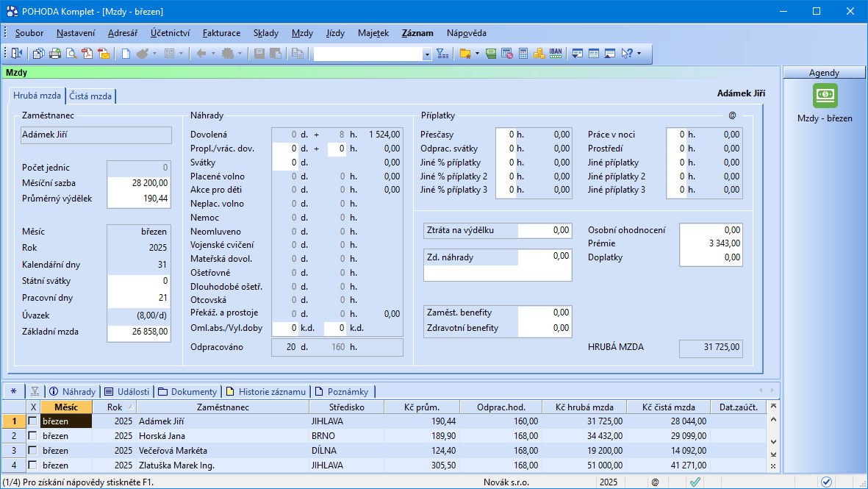Screen dimensions: 868x489
Task: Expand dropdown arrow beside favorites folder icon
Action: click(477, 54)
